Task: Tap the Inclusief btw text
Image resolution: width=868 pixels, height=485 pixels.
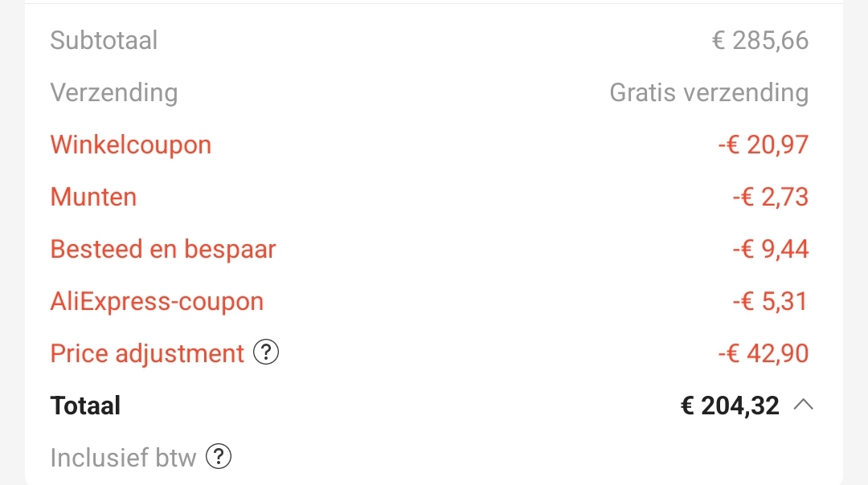Action: point(124,458)
